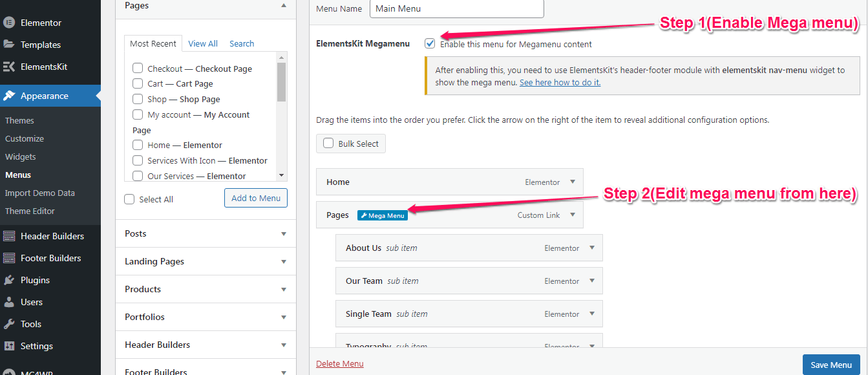This screenshot has height=375, width=868.
Task: Expand the About Us sub item arrow
Action: 592,248
